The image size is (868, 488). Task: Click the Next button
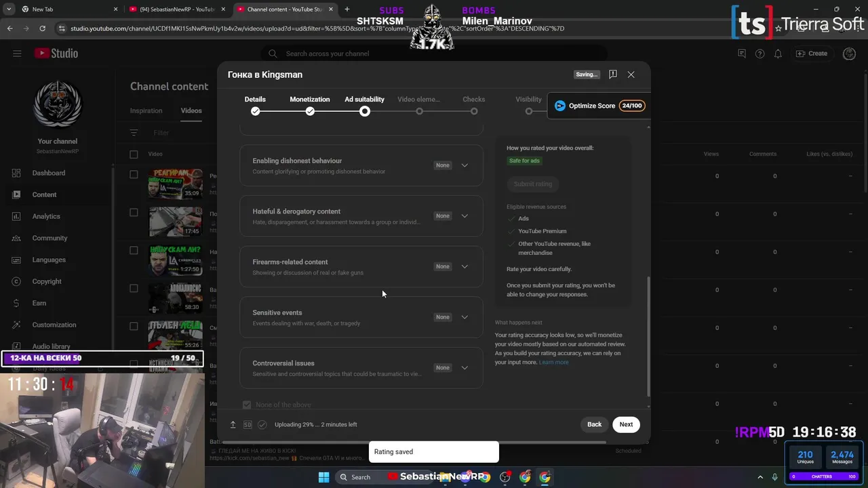click(626, 424)
